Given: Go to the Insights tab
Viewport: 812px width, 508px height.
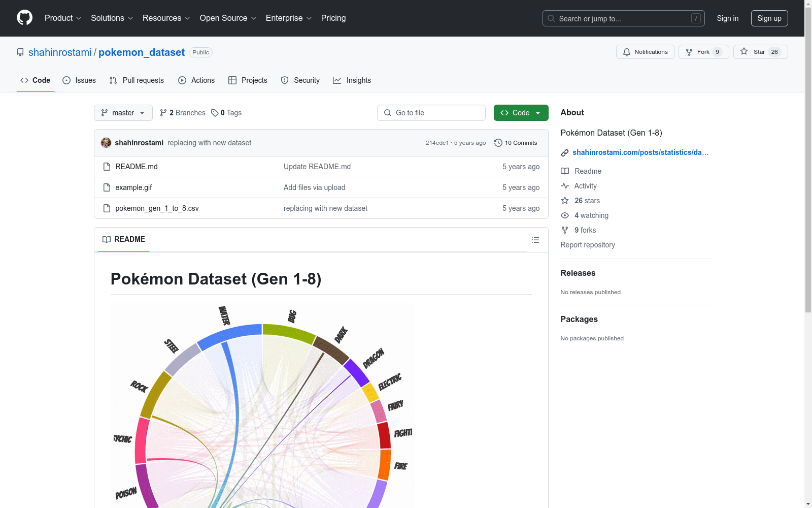Looking at the screenshot, I should pos(352,80).
